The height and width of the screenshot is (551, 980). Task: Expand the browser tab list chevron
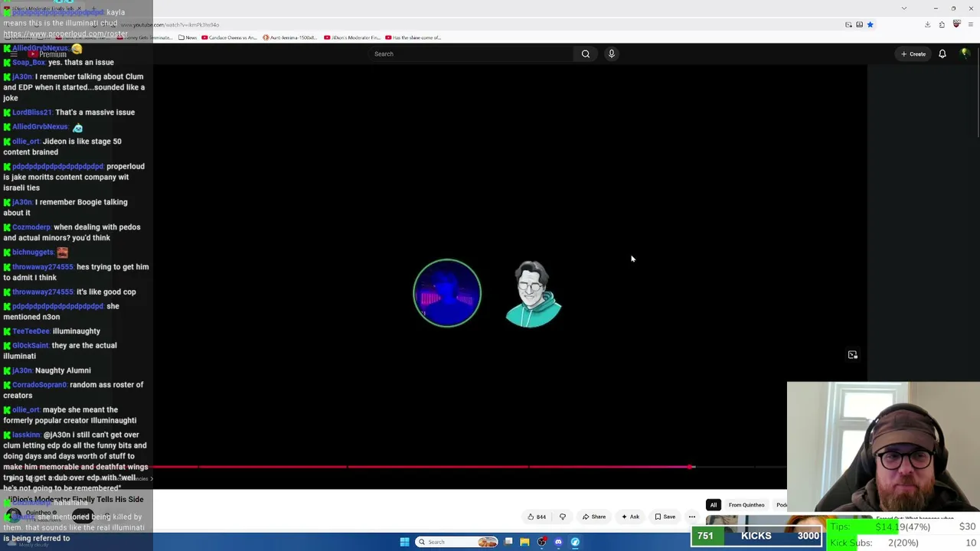tap(904, 8)
